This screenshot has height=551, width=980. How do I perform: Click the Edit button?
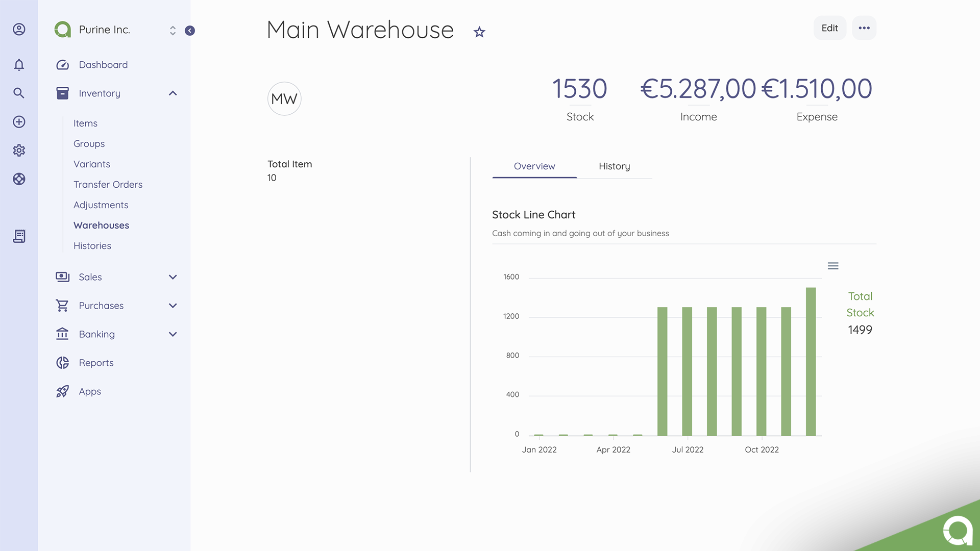pyautogui.click(x=829, y=28)
